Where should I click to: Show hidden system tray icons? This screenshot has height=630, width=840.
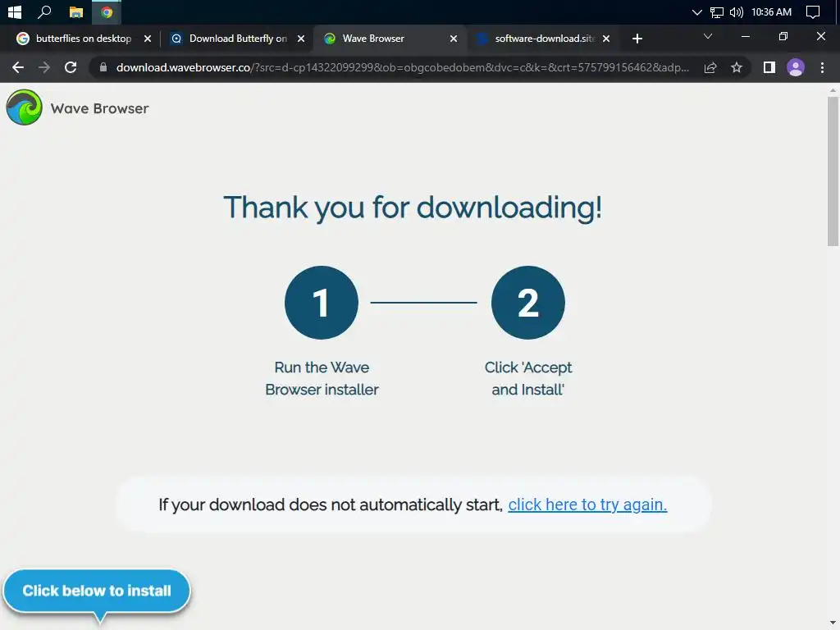[696, 11]
